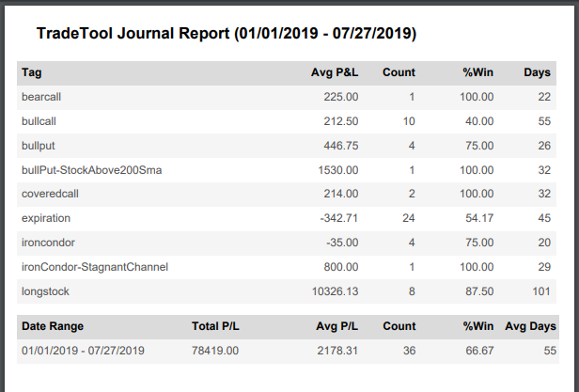Select the 'ironcondor' tag

[48, 243]
